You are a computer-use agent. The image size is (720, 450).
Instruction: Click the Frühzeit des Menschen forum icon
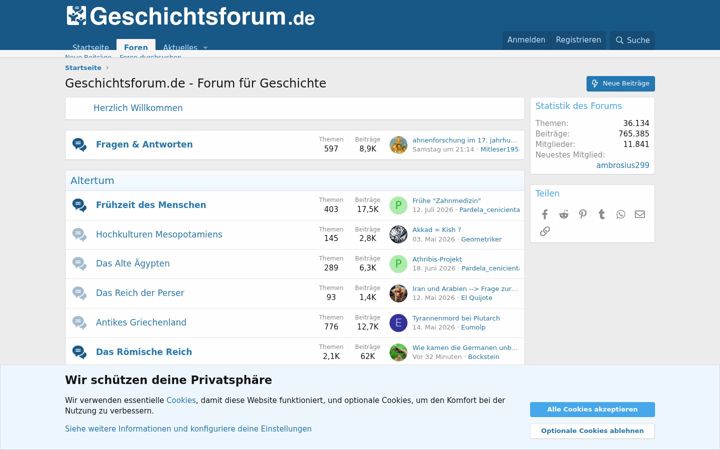pos(79,205)
